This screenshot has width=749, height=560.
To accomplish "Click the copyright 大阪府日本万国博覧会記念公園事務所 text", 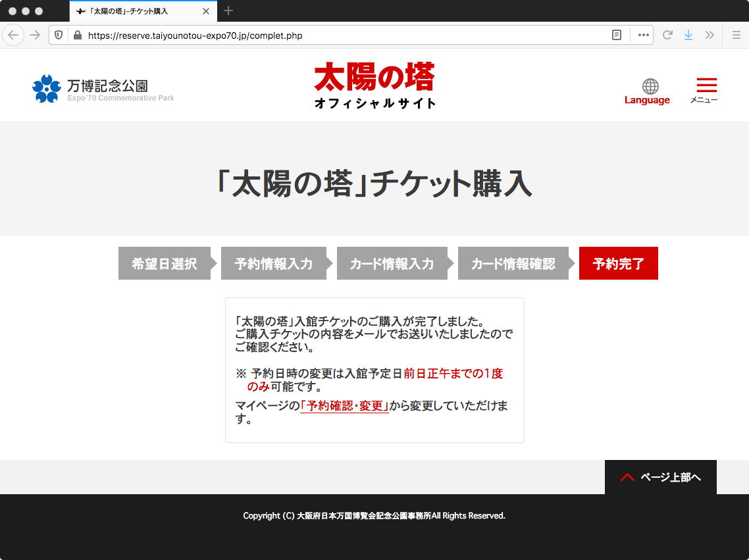I will [x=364, y=516].
